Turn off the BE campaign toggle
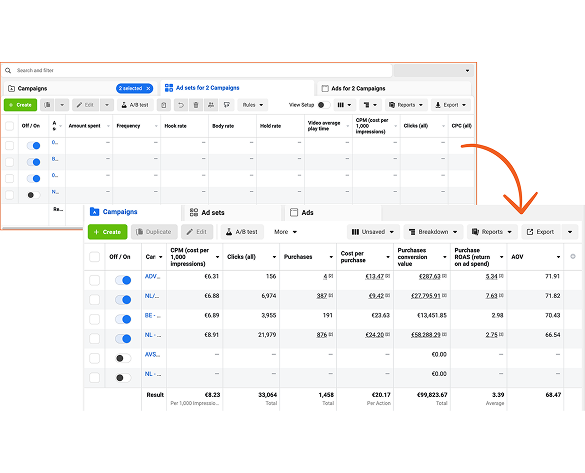585x473 pixels. [x=123, y=319]
